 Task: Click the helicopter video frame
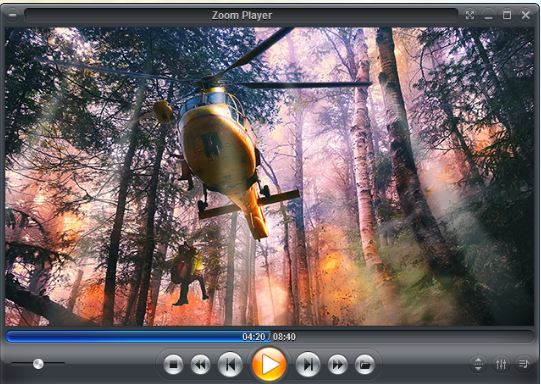(x=269, y=177)
